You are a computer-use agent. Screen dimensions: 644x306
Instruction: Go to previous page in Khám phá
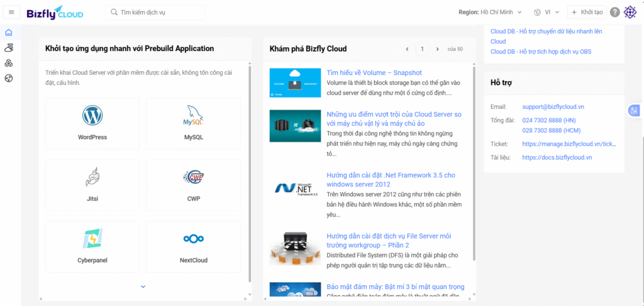click(407, 48)
